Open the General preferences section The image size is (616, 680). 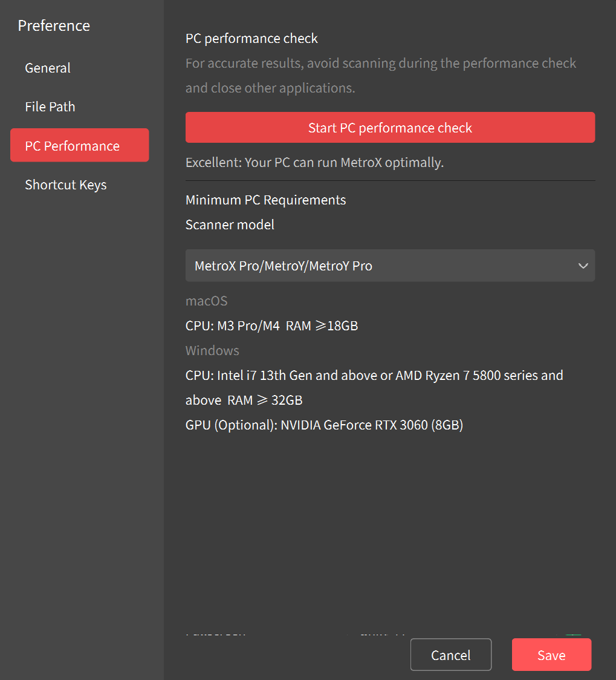point(48,68)
